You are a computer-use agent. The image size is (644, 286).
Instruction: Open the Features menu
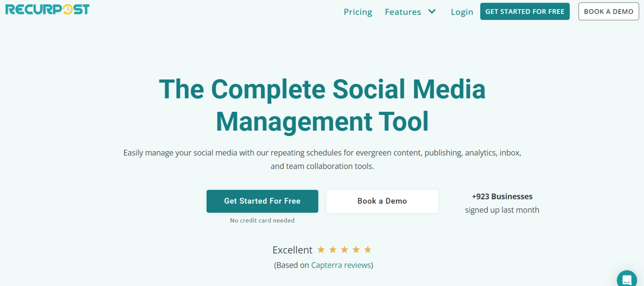[x=403, y=12]
